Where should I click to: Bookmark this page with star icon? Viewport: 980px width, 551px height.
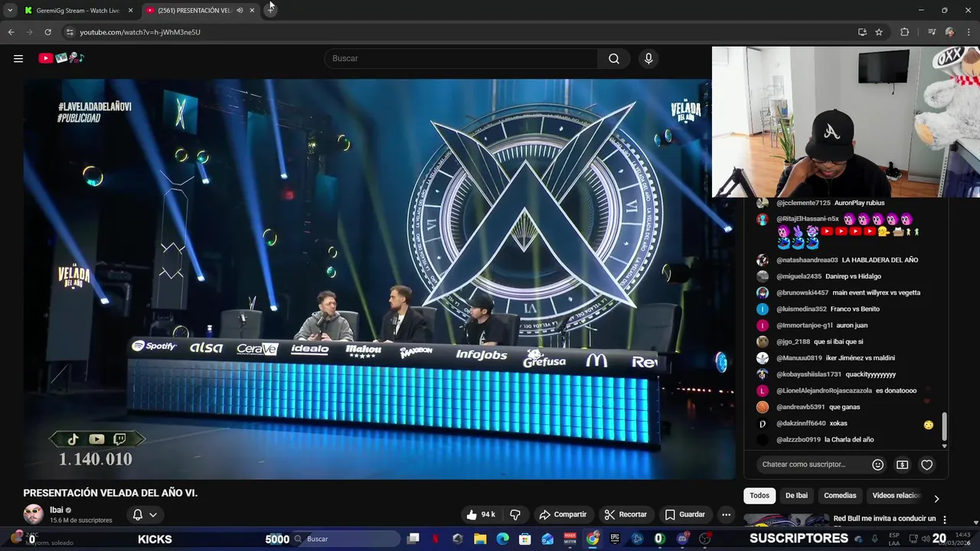pos(879,32)
